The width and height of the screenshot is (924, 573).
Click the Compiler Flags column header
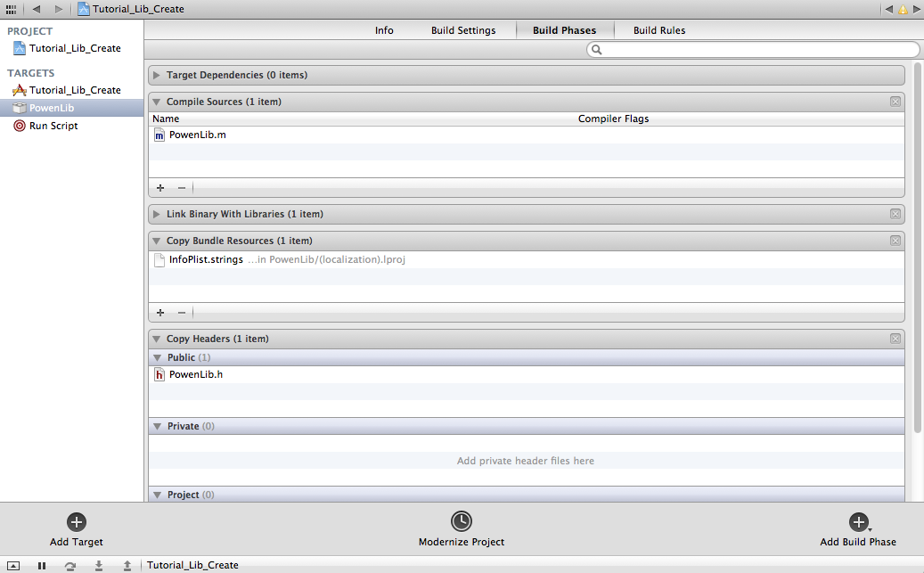[613, 119]
